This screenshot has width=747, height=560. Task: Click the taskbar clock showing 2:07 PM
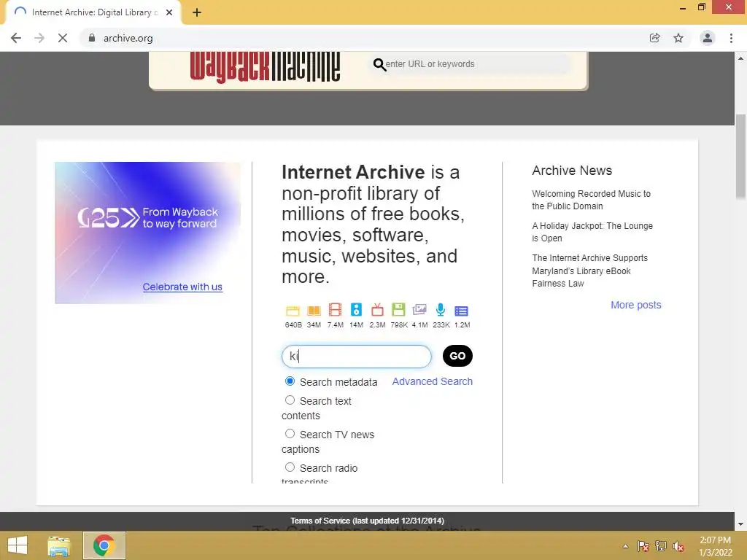pyautogui.click(x=715, y=546)
